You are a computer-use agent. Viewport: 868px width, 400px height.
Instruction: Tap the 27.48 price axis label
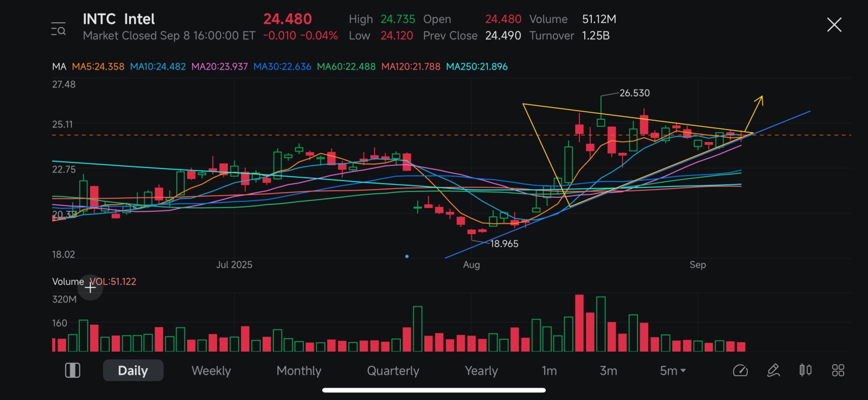[63, 85]
